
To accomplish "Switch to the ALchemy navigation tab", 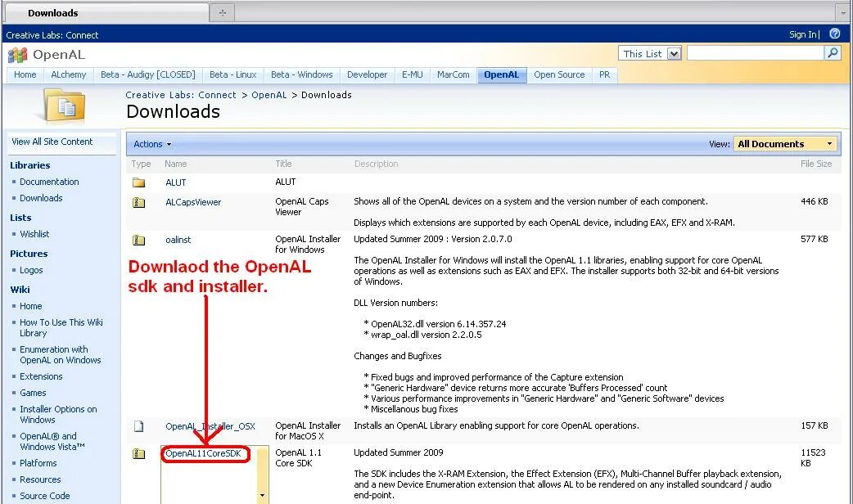I will (x=69, y=74).
